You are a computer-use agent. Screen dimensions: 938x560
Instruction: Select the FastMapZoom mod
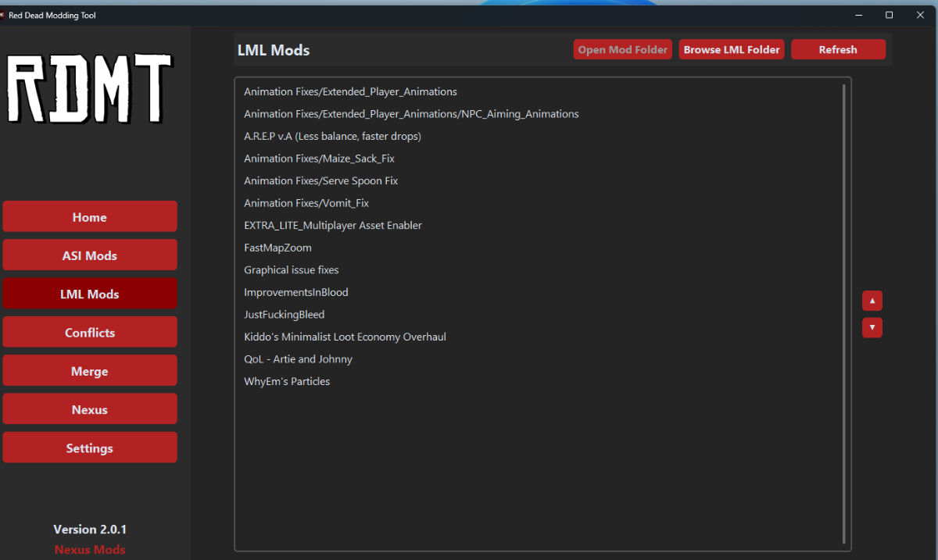click(277, 248)
